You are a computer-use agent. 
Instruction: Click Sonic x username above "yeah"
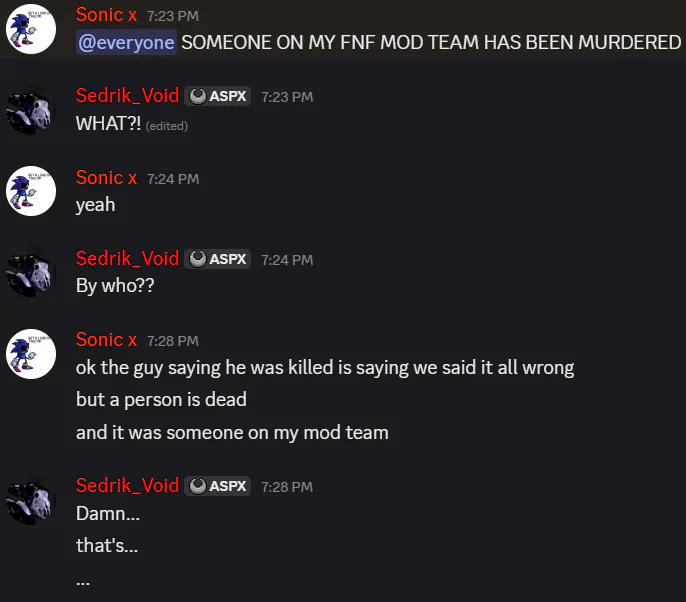(106, 178)
